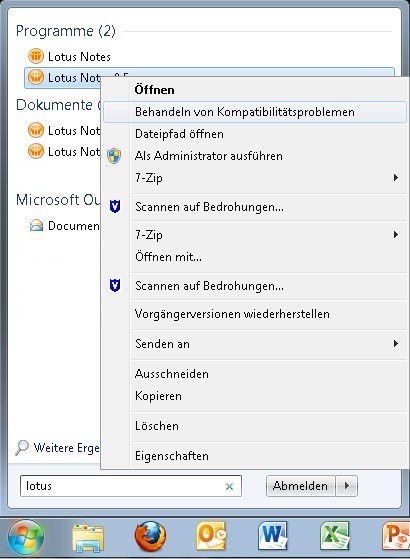Open Outlook from the taskbar
The width and height of the screenshot is (410, 559).
[x=211, y=536]
